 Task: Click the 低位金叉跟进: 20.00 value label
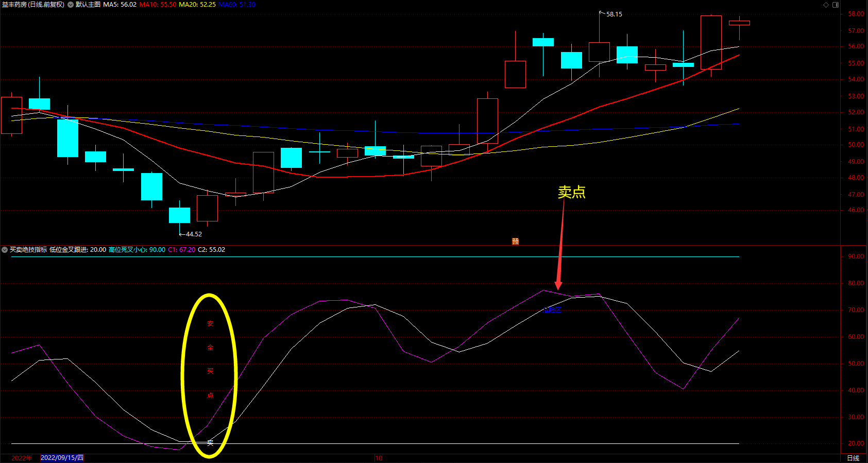[78, 250]
